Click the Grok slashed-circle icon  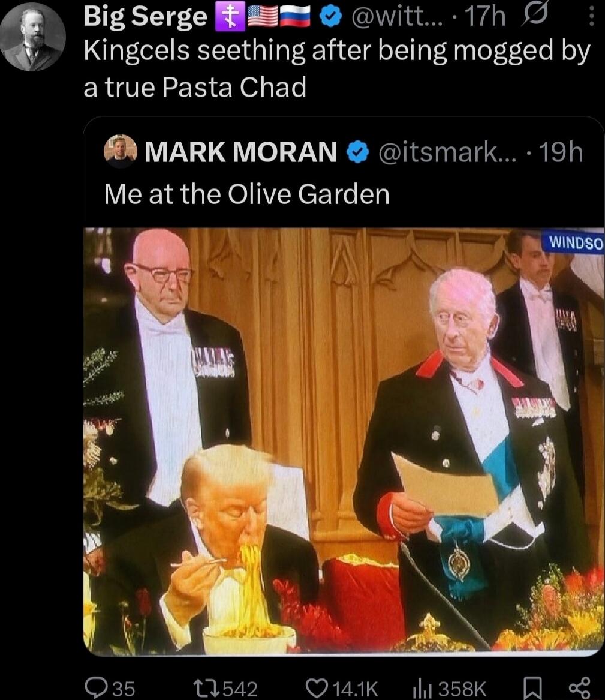pos(534,16)
